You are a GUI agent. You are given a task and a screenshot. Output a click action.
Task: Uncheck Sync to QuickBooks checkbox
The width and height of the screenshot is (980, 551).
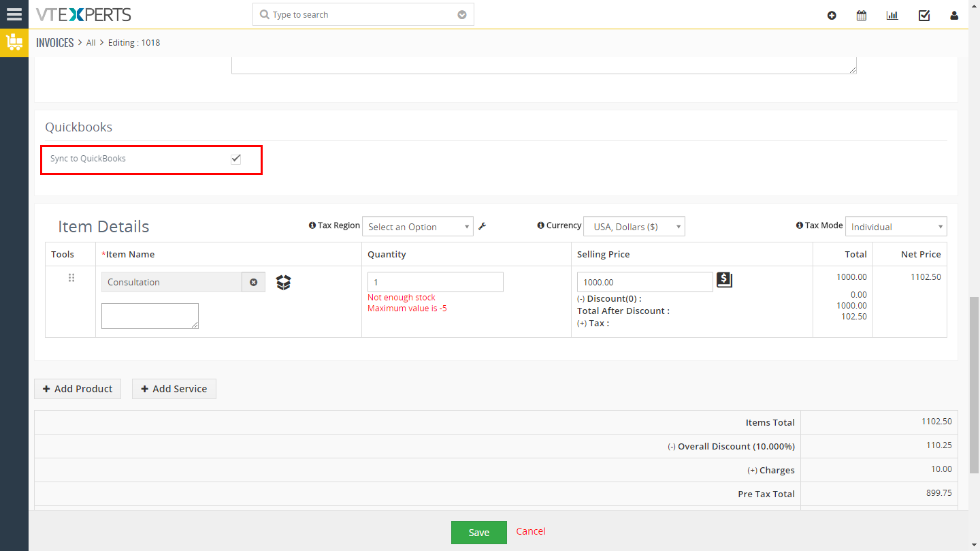(236, 159)
